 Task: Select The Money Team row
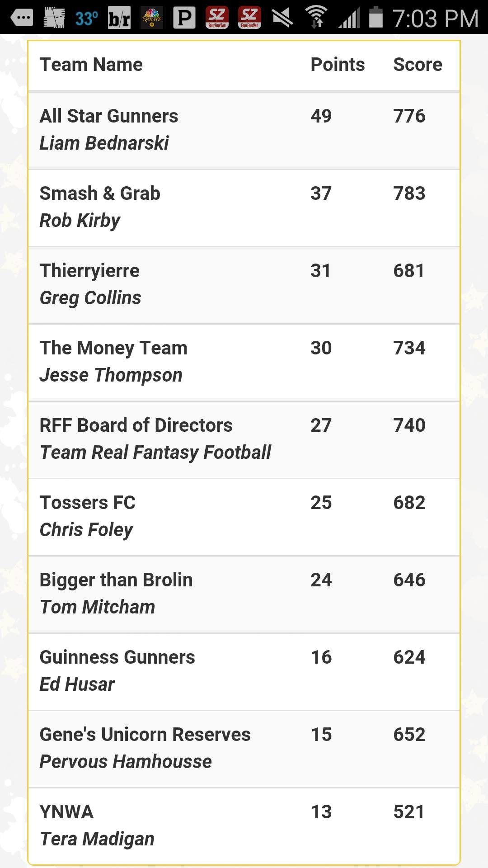click(x=244, y=363)
